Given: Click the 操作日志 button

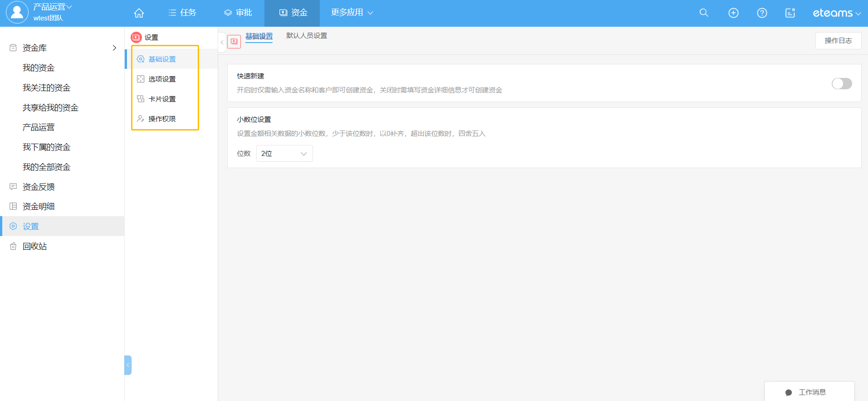Looking at the screenshot, I should coord(838,41).
